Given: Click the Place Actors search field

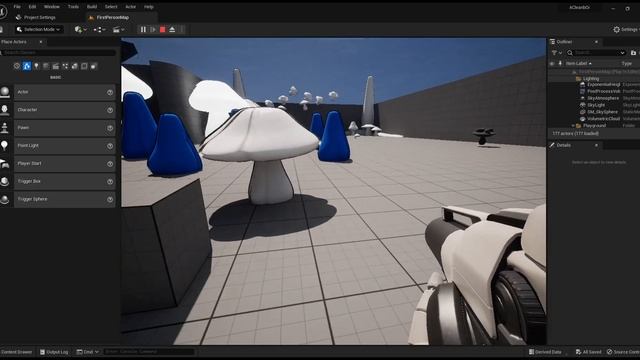Looking at the screenshot, I should click(x=59, y=53).
